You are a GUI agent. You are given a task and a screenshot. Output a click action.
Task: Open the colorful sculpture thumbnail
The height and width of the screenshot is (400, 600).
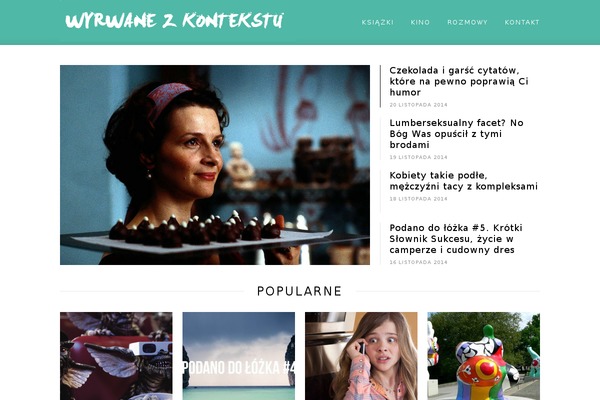tap(484, 356)
